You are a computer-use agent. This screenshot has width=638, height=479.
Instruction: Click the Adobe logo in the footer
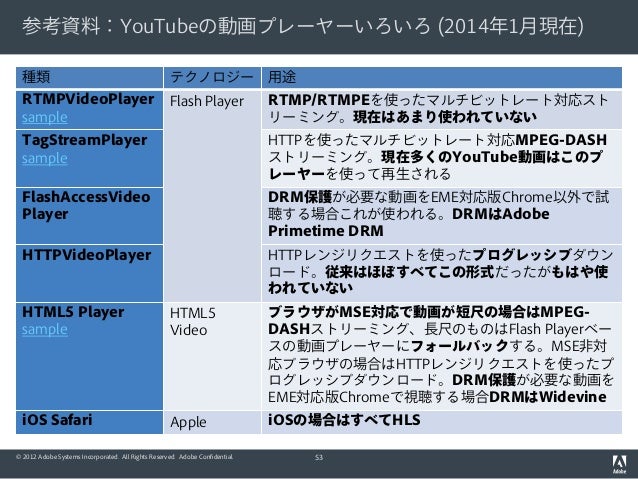[619, 464]
